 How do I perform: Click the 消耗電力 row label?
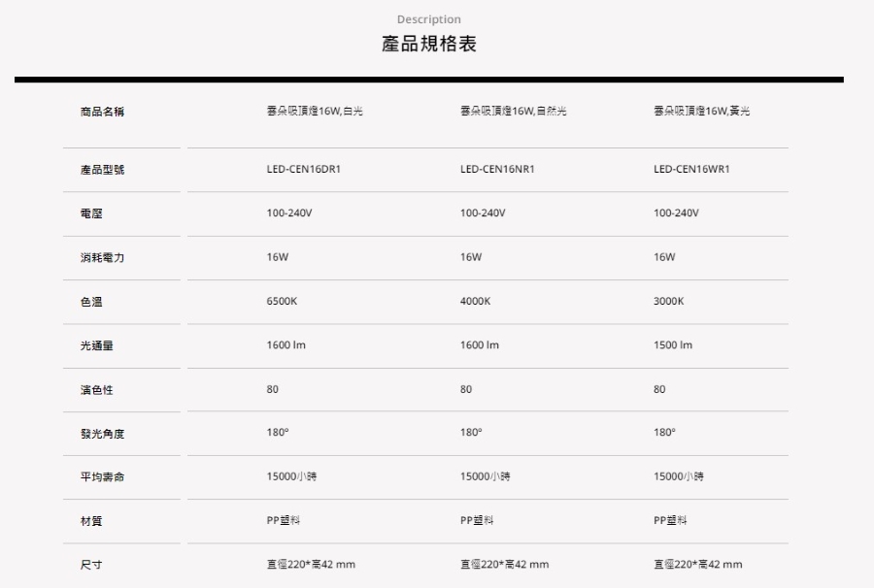[102, 257]
